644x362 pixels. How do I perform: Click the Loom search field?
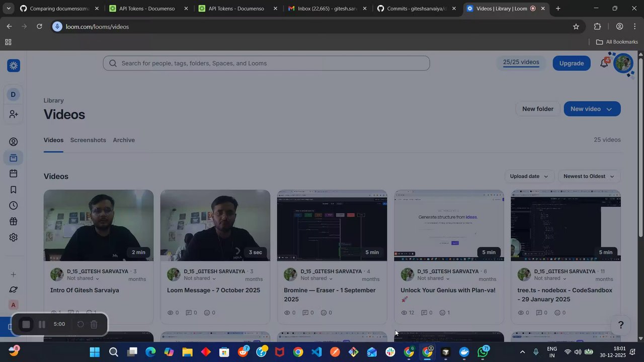(267, 63)
